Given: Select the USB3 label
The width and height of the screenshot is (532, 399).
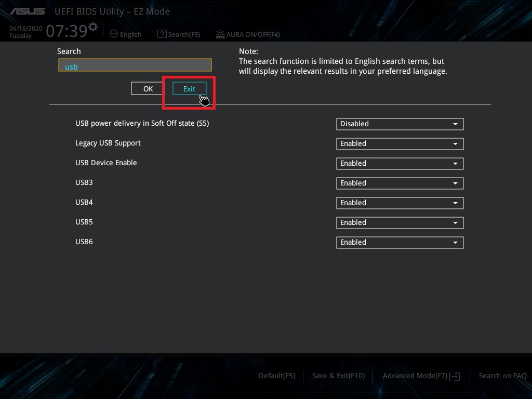Looking at the screenshot, I should click(84, 182).
